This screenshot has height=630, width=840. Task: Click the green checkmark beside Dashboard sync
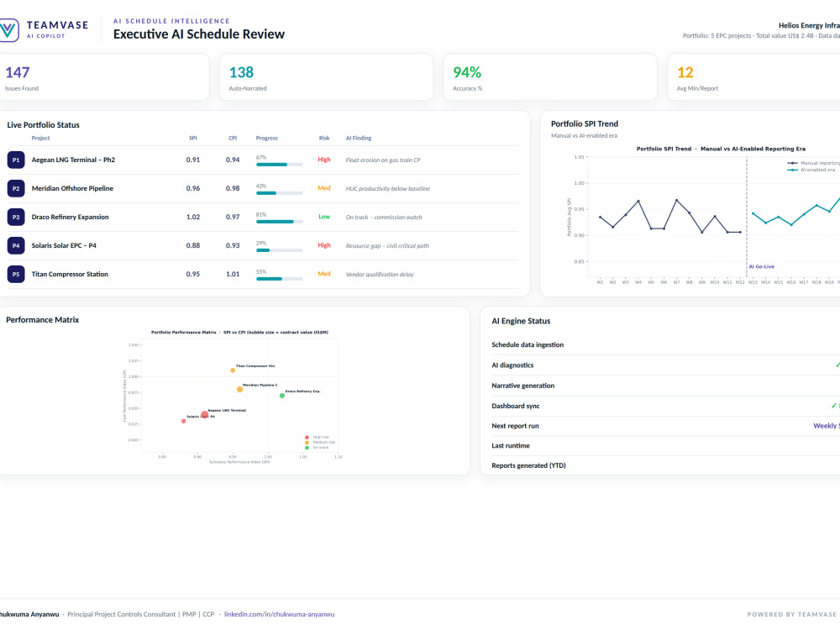click(x=833, y=406)
